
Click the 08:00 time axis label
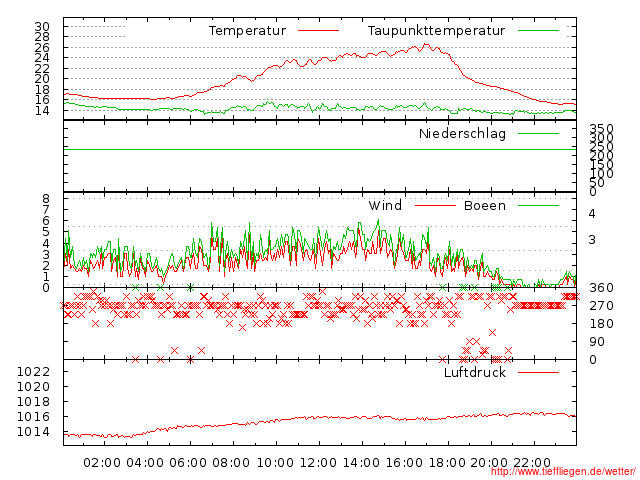[231, 463]
